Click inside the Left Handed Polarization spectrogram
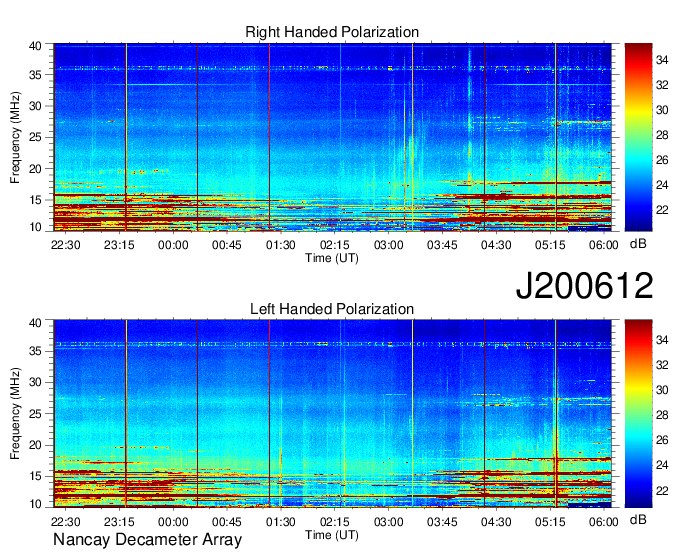Image resolution: width=680 pixels, height=552 pixels. point(333,414)
